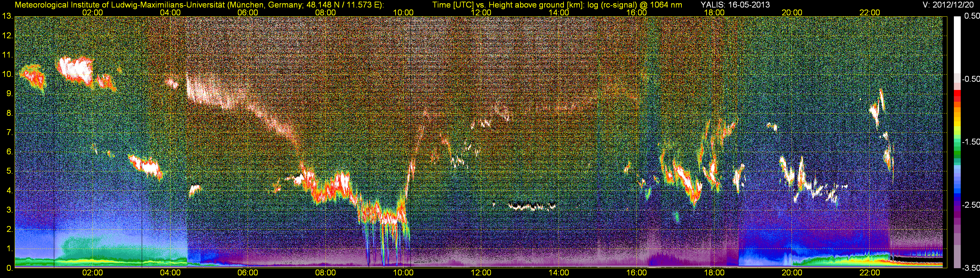Click the top axis label 22:00
Image resolution: width=980 pixels, height=278 pixels.
pos(870,12)
